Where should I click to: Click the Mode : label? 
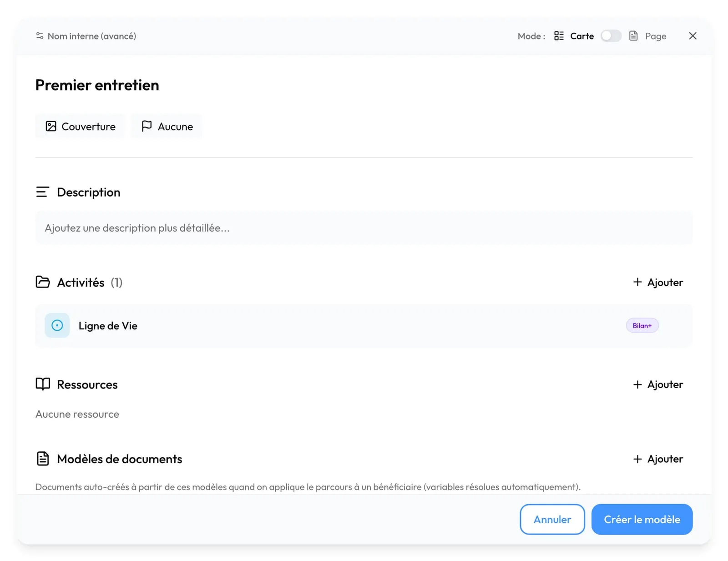[x=531, y=36]
